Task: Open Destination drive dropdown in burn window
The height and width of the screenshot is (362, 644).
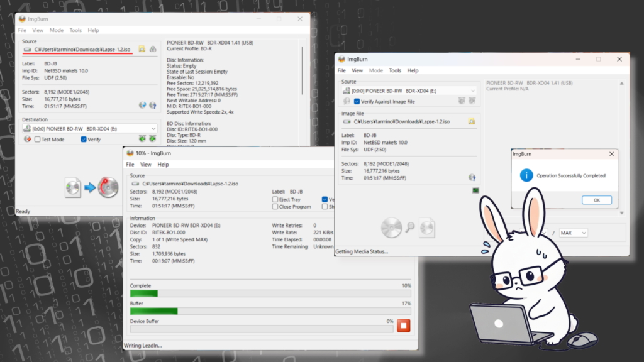Action: pos(153,128)
